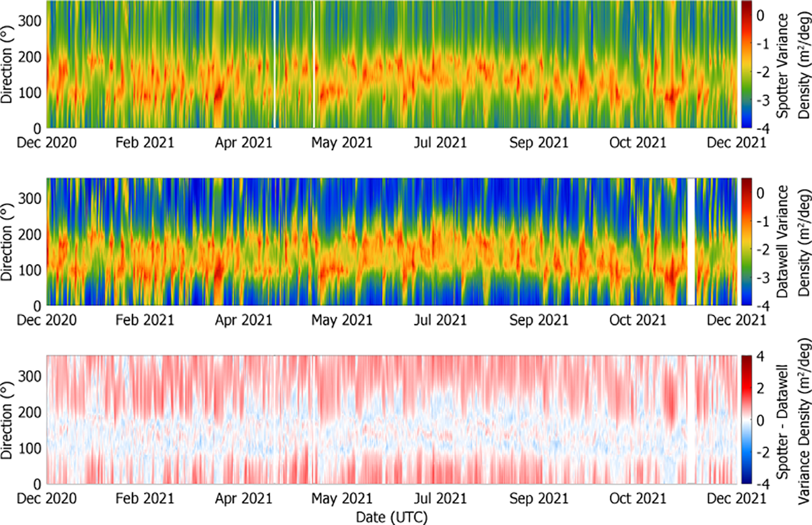
Task: Click "Jul 2021" tick under middle plot
Action: (440, 320)
